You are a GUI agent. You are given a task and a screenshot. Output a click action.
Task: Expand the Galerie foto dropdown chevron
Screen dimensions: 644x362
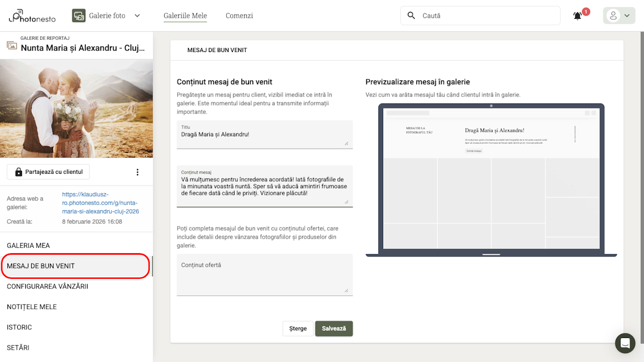point(137,16)
